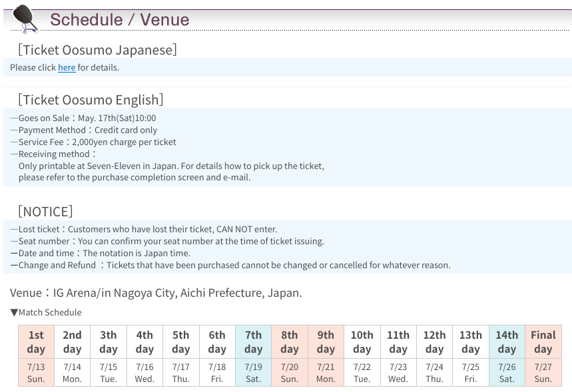This screenshot has height=392, width=572.
Task: Click the 7/25 Fri. date cell
Action: pos(471,373)
